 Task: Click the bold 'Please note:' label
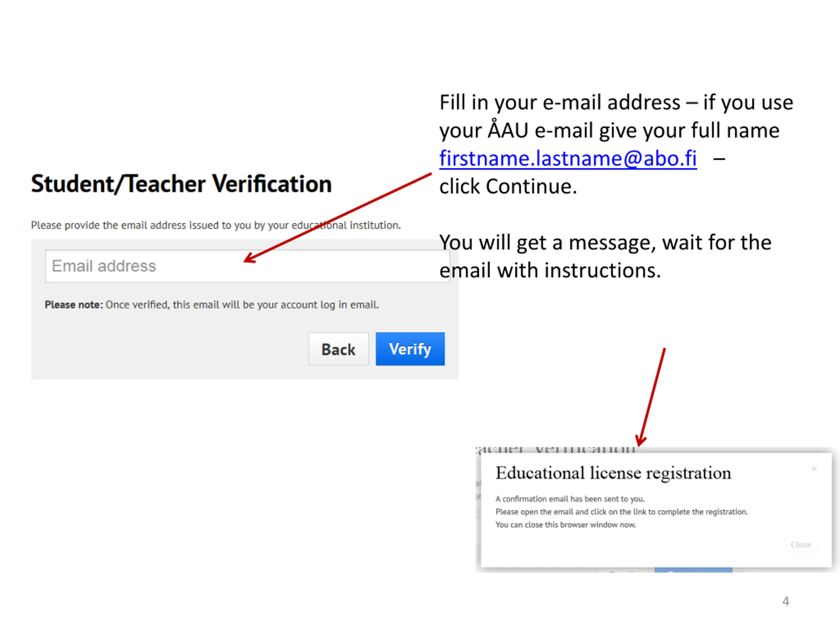pyautogui.click(x=74, y=304)
